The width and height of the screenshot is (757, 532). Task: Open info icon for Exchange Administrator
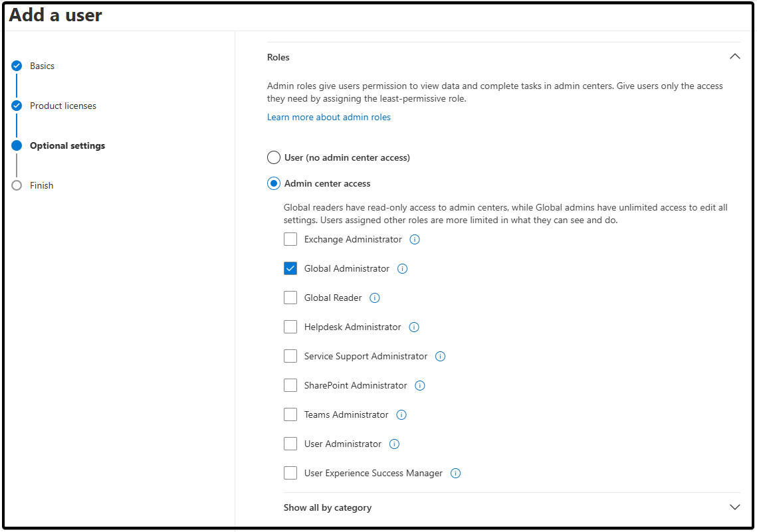pyautogui.click(x=415, y=239)
